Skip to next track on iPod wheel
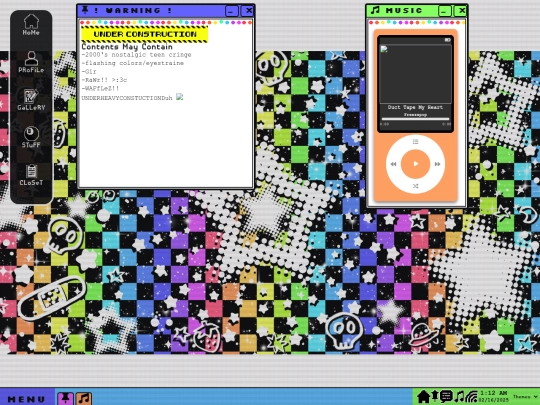540x405 pixels. pyautogui.click(x=437, y=164)
